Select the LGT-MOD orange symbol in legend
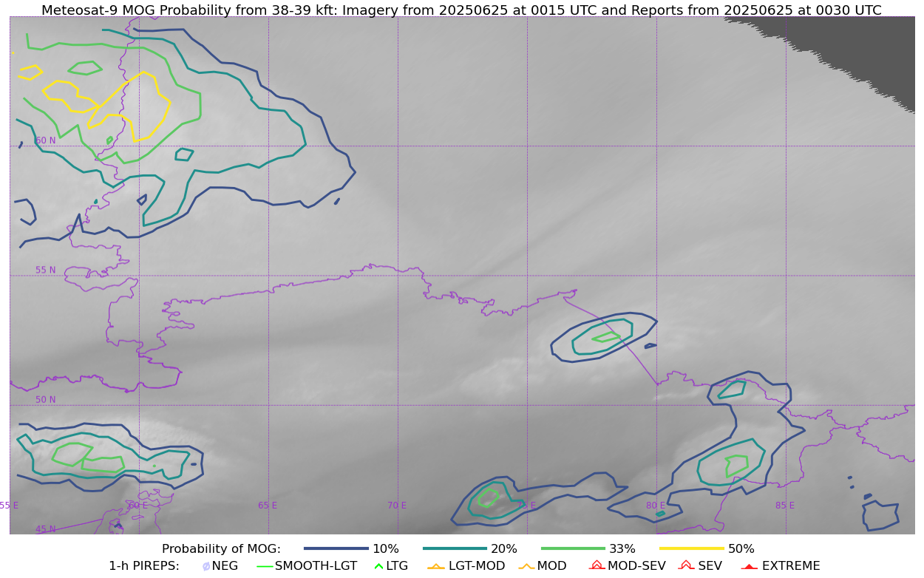The height and width of the screenshot is (578, 924). pyautogui.click(x=436, y=567)
